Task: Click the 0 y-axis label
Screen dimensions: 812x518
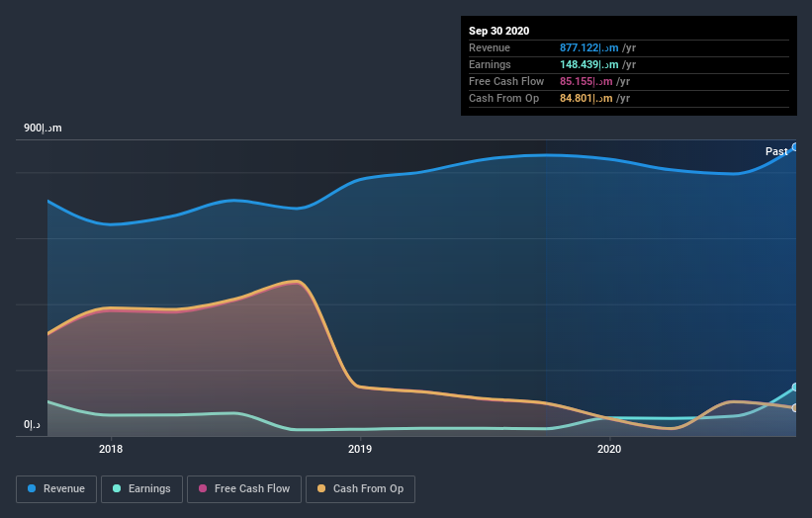Action: 32,425
